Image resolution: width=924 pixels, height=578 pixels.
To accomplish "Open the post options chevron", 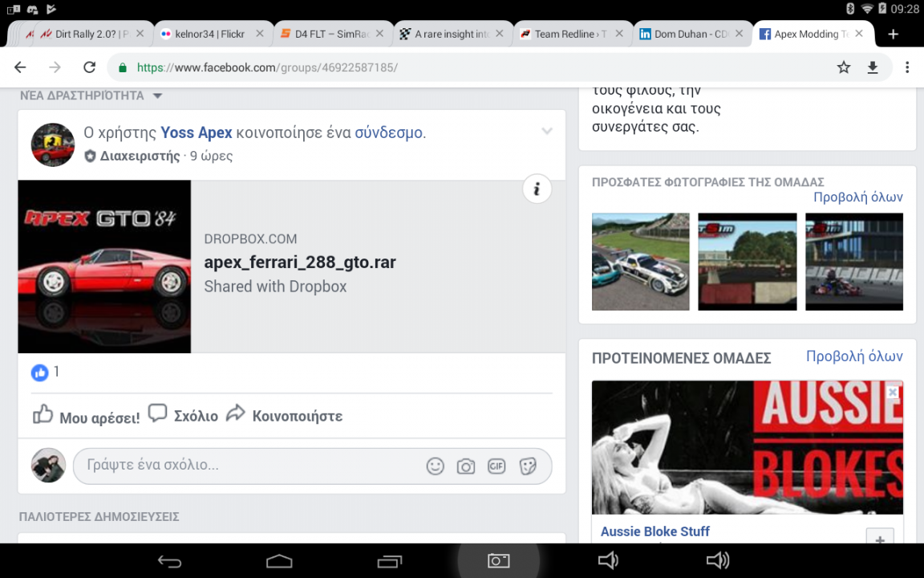I will point(546,131).
